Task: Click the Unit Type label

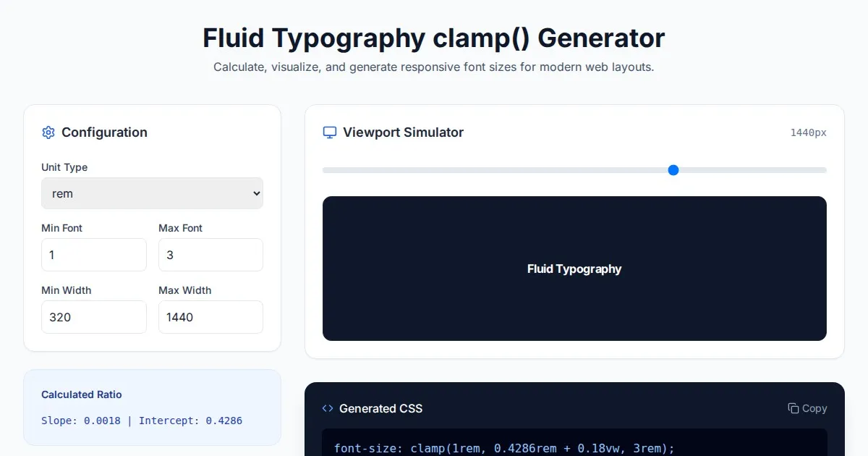Action: click(64, 167)
